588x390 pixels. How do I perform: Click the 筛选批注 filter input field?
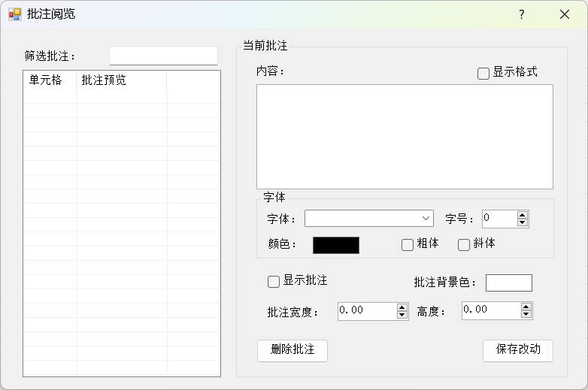(163, 56)
